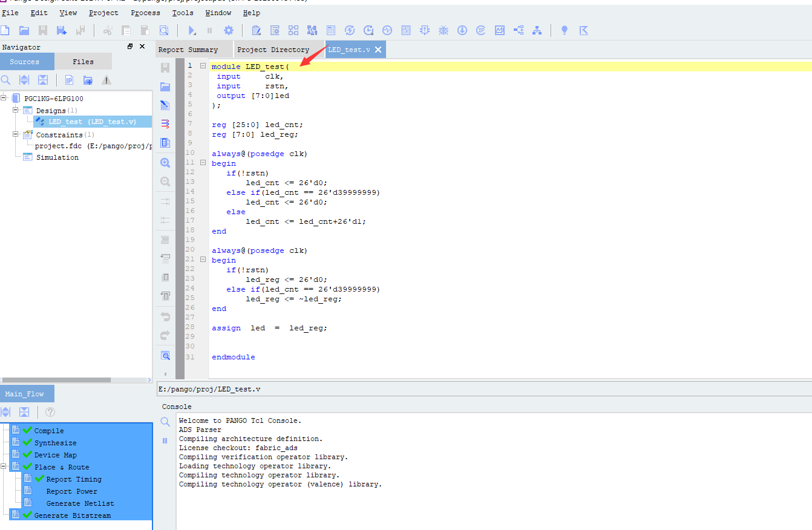Open the Tools menu
The height and width of the screenshot is (530, 812).
183,13
